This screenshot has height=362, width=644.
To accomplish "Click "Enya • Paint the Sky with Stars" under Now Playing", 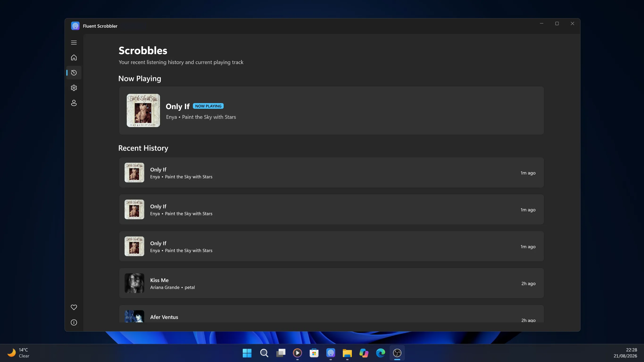I will [x=201, y=117].
